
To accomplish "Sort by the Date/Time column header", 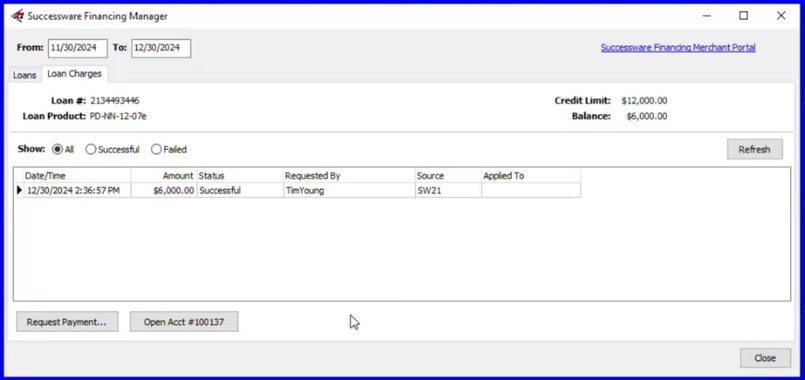I will click(77, 176).
